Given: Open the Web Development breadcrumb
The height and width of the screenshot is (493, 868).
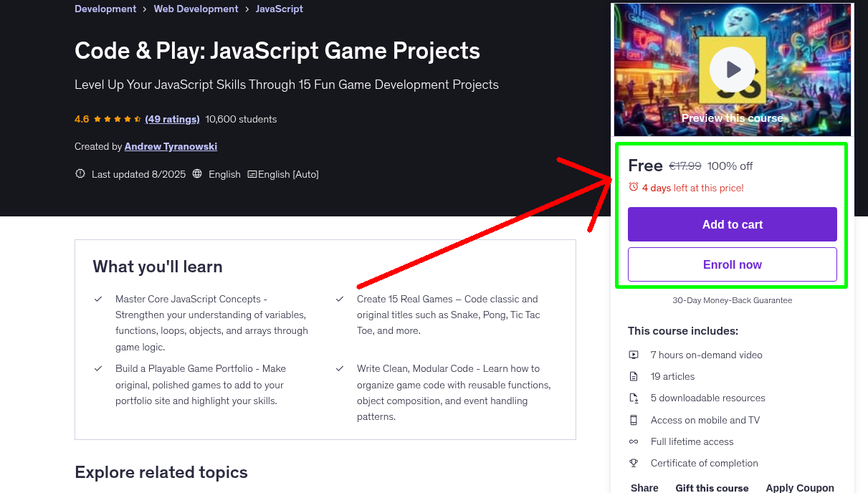Looking at the screenshot, I should click(196, 9).
